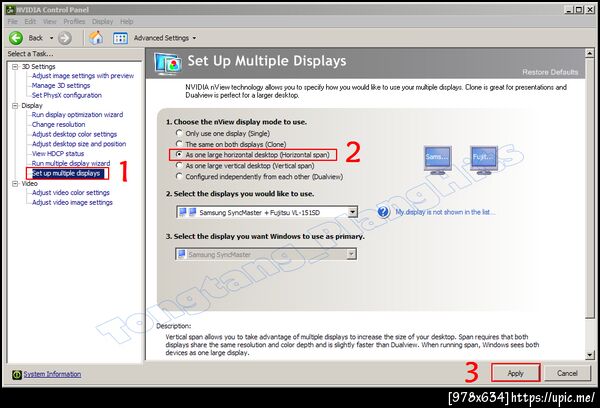The height and width of the screenshot is (408, 600).
Task: Click the Advanced Settings view icon
Action: [120, 38]
